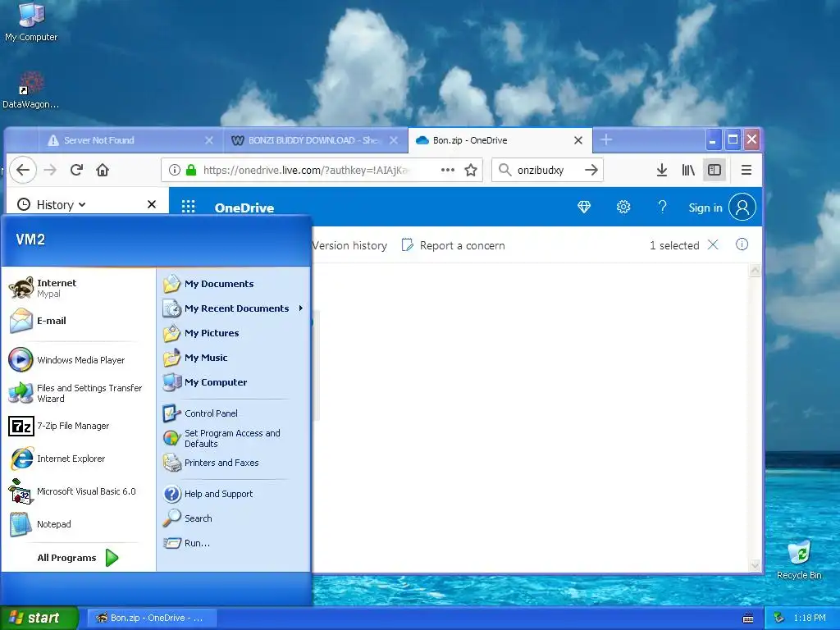This screenshot has height=630, width=840.
Task: Bookmark this page with the star
Action: pos(471,170)
